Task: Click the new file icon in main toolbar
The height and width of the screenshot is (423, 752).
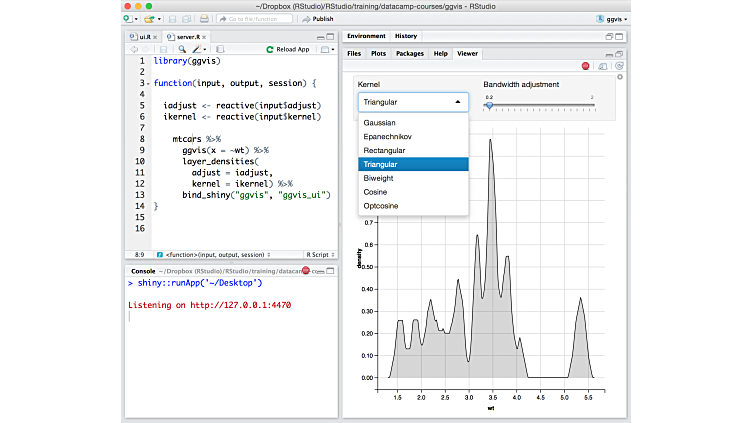Action: click(x=128, y=18)
